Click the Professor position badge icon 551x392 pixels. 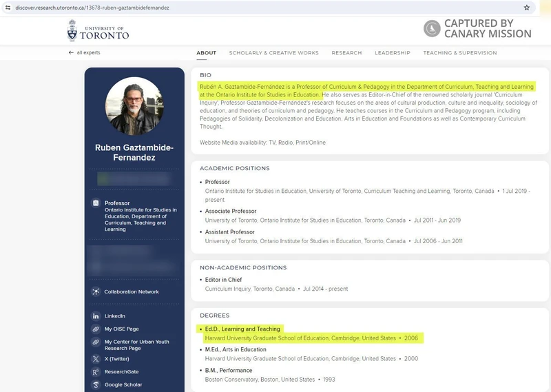coord(96,203)
